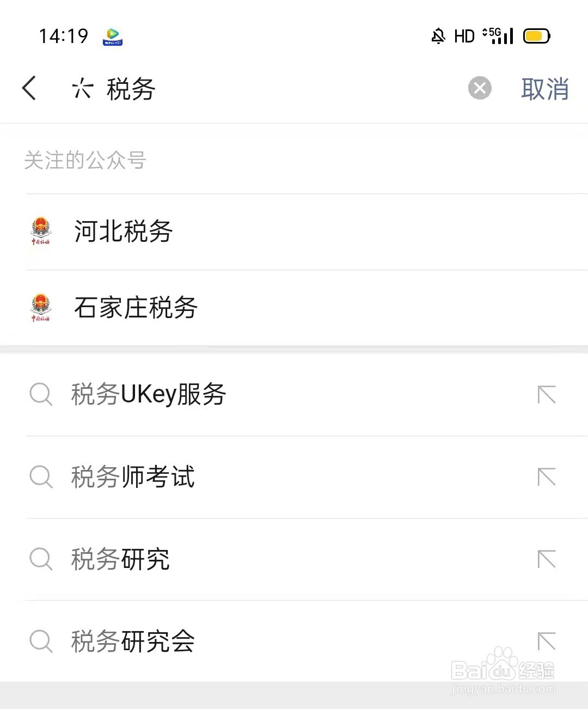Viewport: 588px width, 709px height.
Task: Select the 税务研究 suggestion
Action: [294, 559]
